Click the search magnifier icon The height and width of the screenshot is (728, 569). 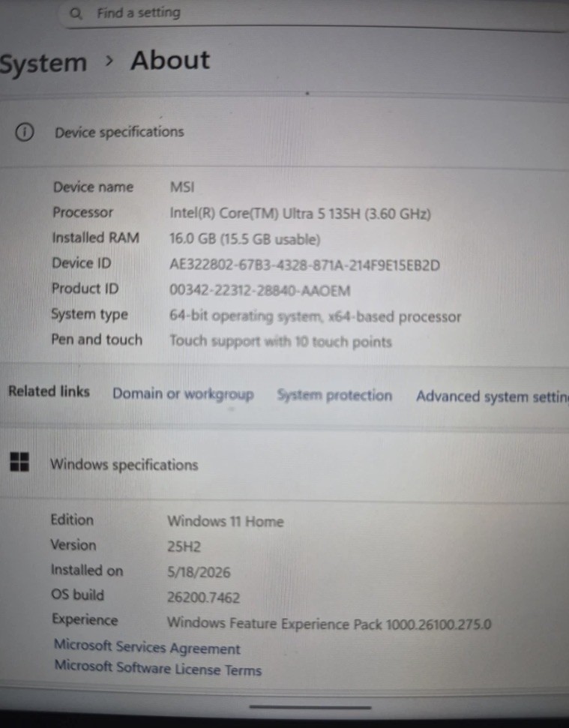pyautogui.click(x=76, y=13)
